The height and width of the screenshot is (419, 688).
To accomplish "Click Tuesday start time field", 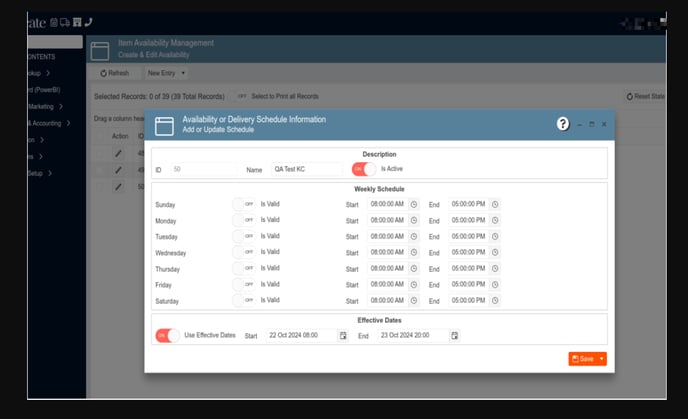I will pyautogui.click(x=386, y=237).
